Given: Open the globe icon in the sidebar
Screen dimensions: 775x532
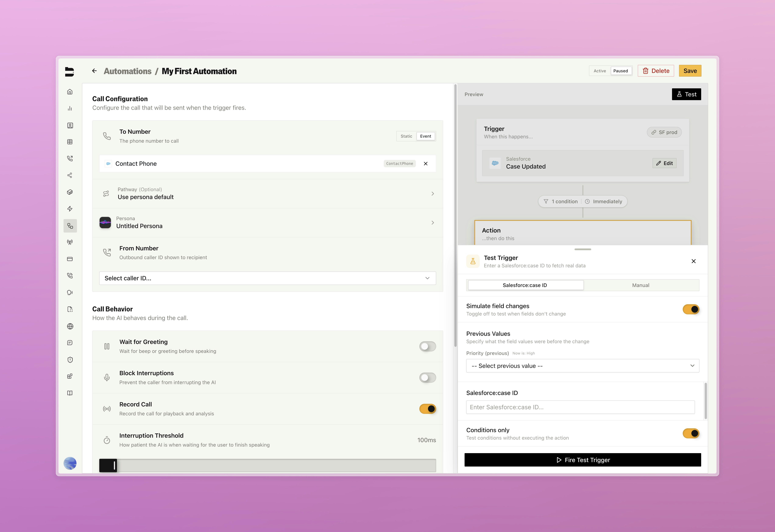Looking at the screenshot, I should click(70, 326).
